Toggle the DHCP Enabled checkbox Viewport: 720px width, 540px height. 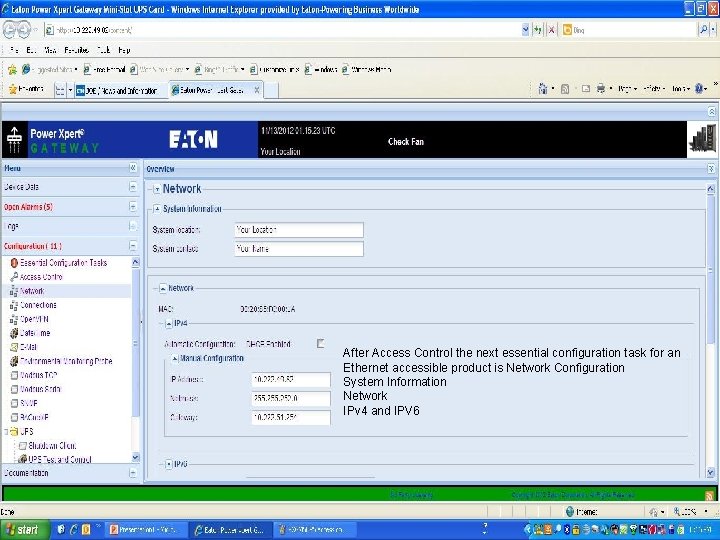tap(321, 343)
